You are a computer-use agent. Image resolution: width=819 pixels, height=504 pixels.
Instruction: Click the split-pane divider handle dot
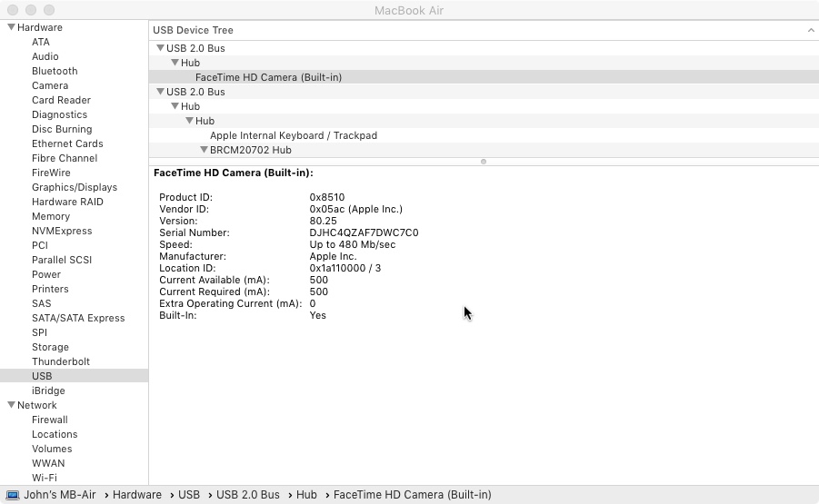click(484, 162)
